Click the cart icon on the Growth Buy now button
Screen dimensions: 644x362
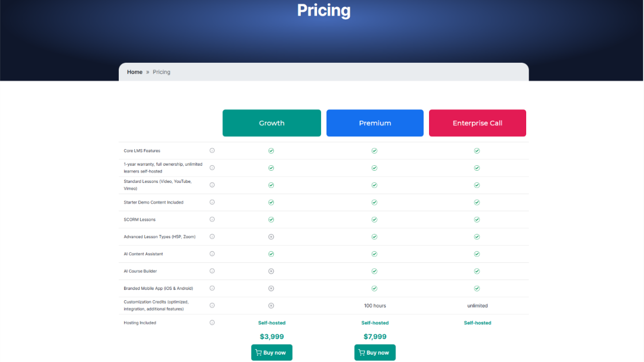click(x=258, y=352)
